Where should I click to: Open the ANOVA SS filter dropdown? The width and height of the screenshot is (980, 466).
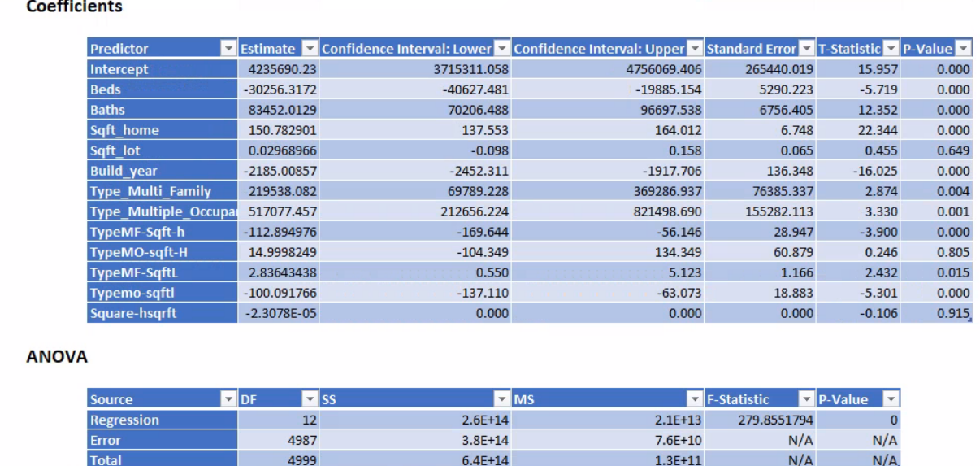click(x=502, y=399)
